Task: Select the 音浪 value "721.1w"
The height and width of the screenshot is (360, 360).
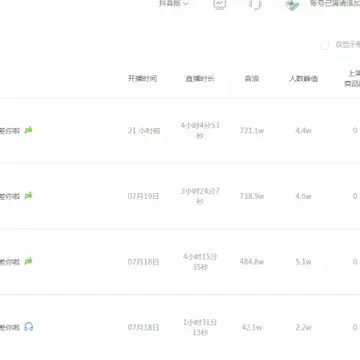Action: click(x=252, y=131)
